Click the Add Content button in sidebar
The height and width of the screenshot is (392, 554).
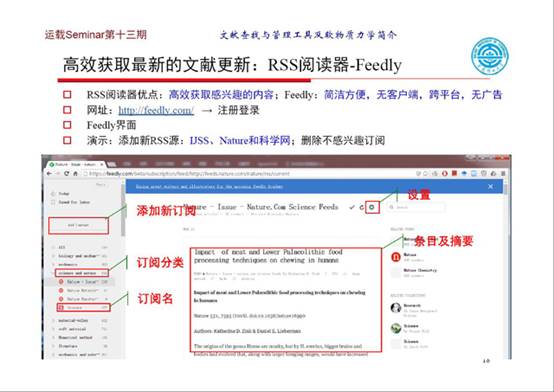pyautogui.click(x=78, y=225)
